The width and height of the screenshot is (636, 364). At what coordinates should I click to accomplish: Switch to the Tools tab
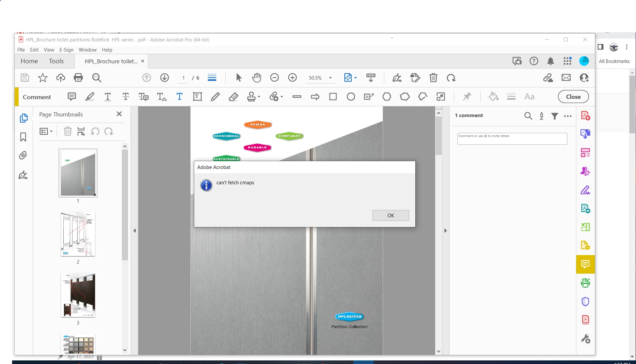pos(56,61)
